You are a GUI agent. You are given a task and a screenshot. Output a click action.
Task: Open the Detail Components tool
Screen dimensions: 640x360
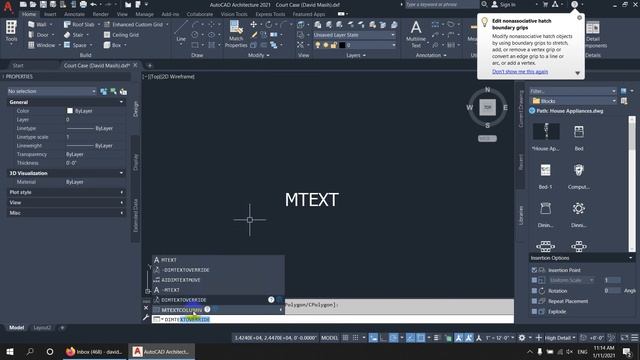pos(593,34)
